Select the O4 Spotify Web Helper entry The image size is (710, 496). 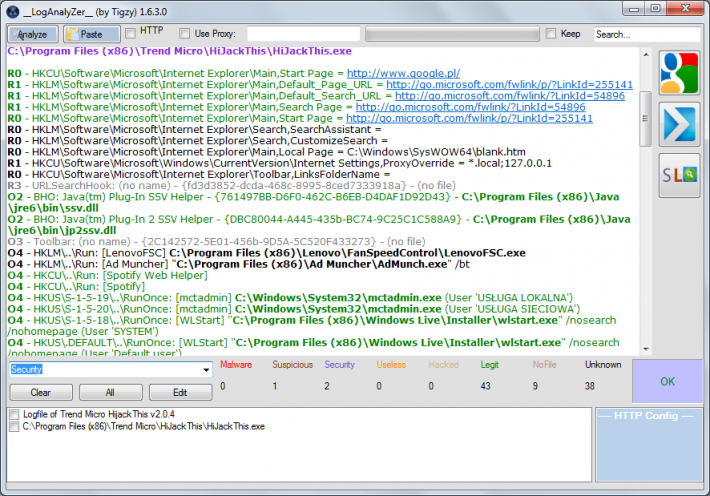pos(108,275)
